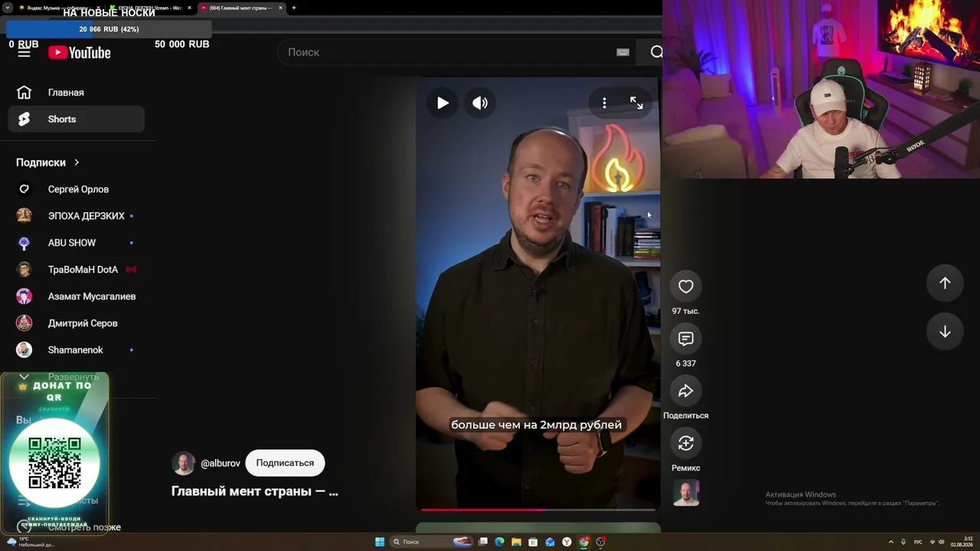This screenshot has width=980, height=551.
Task: Open the on-screen keyboard in search box
Action: click(x=622, y=52)
